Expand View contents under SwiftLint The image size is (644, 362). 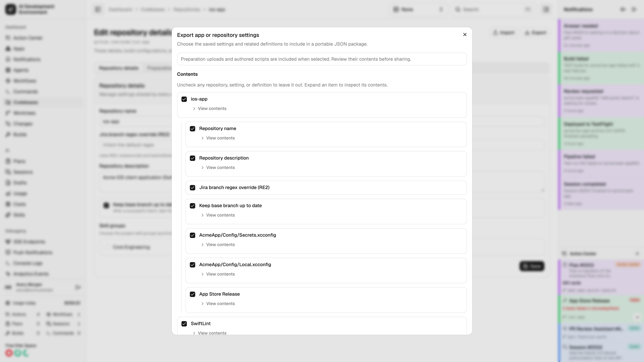[x=209, y=333]
